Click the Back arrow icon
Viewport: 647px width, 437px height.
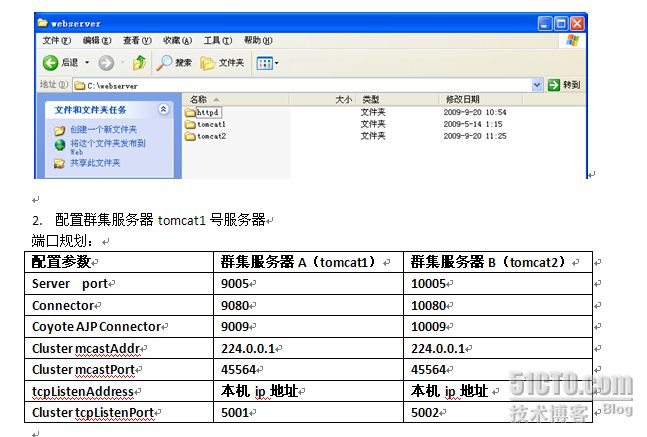[x=50, y=63]
